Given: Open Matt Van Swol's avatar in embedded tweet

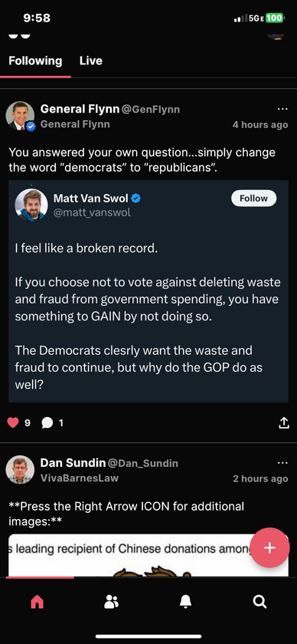Looking at the screenshot, I should [x=31, y=205].
